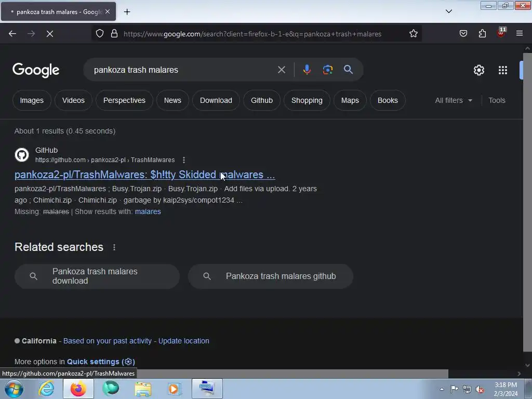532x399 pixels.
Task: Search Pankoza trash malares github
Action: click(270, 276)
